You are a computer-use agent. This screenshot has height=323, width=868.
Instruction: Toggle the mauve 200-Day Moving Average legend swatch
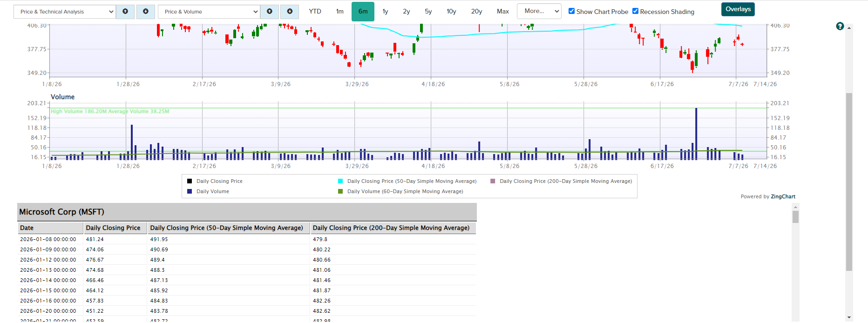tap(493, 181)
